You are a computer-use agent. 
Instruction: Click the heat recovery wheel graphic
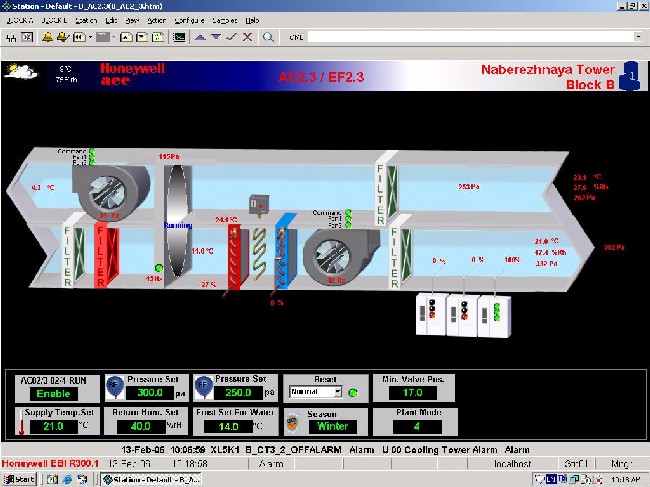click(x=178, y=222)
